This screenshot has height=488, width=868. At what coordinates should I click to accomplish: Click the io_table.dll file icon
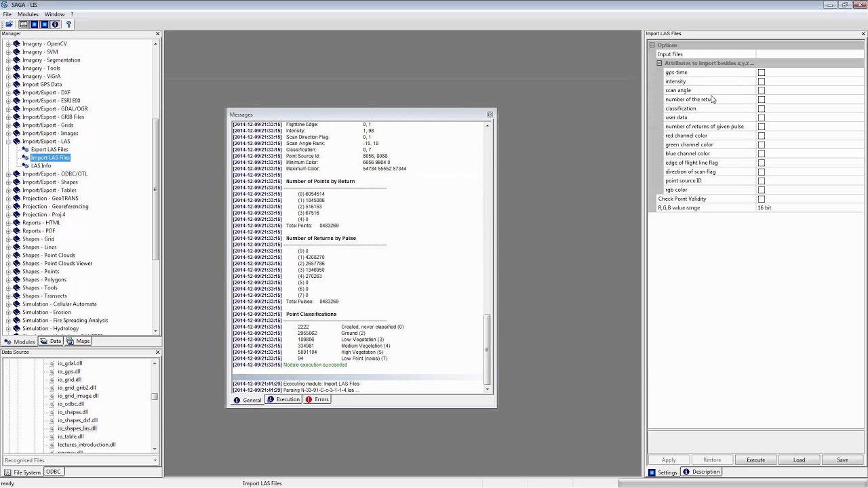[52, 436]
